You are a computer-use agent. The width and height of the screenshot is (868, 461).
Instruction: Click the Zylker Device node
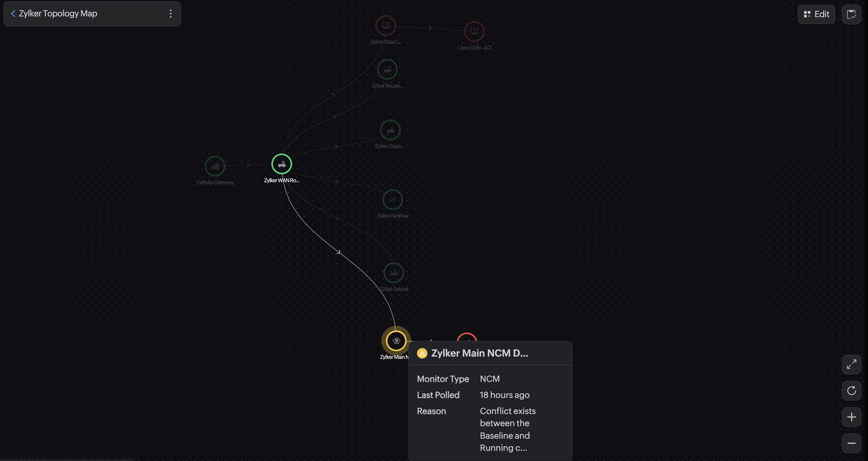tap(394, 273)
